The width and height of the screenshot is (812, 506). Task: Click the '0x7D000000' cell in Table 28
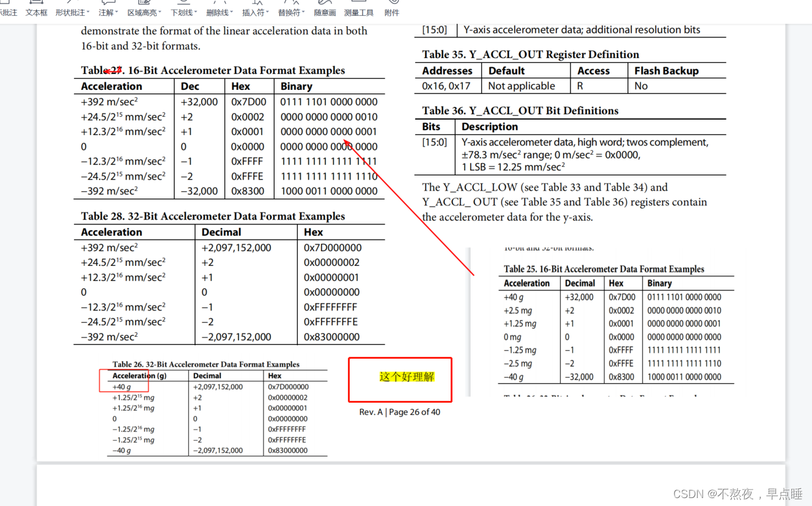click(333, 248)
